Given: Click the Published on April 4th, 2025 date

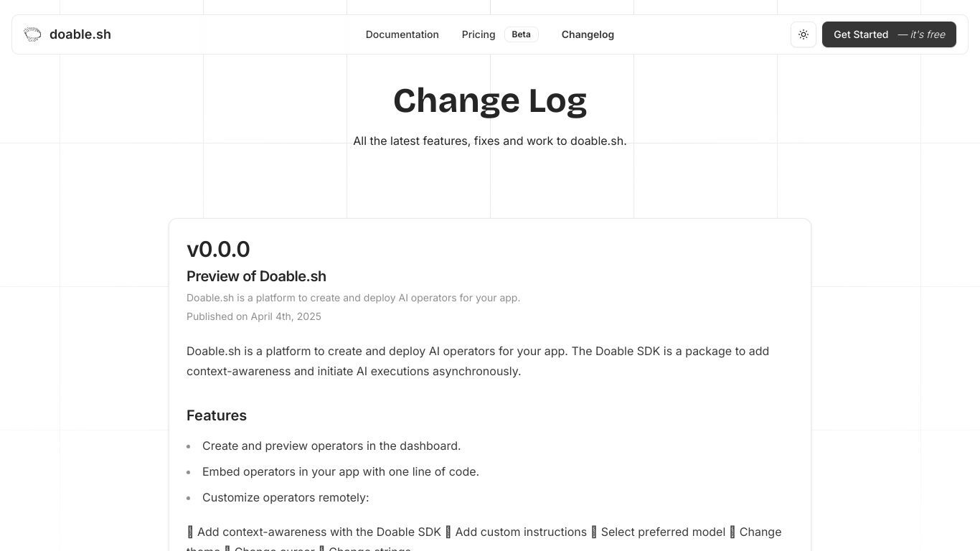Looking at the screenshot, I should [x=254, y=316].
